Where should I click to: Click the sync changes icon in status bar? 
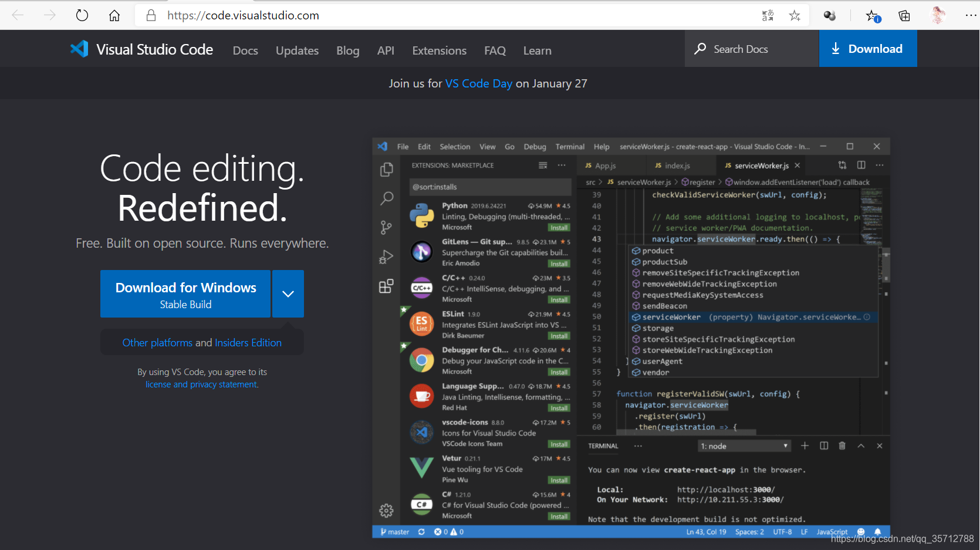point(421,532)
